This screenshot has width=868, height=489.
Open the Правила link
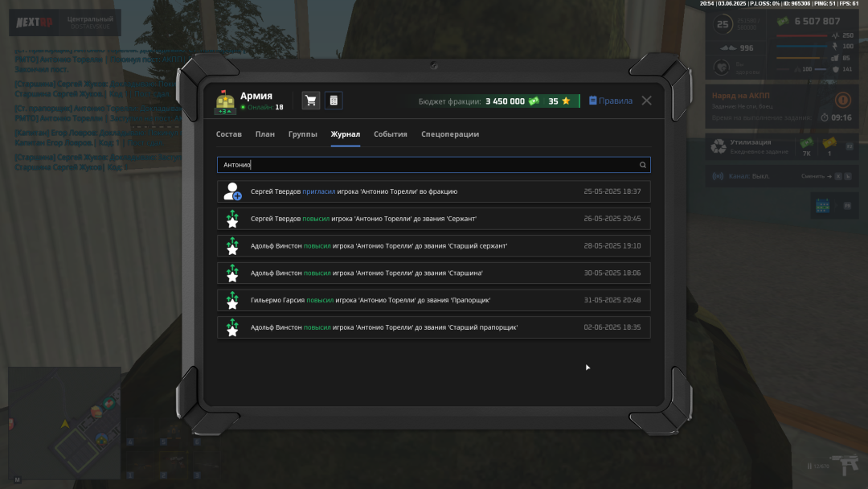pyautogui.click(x=611, y=101)
